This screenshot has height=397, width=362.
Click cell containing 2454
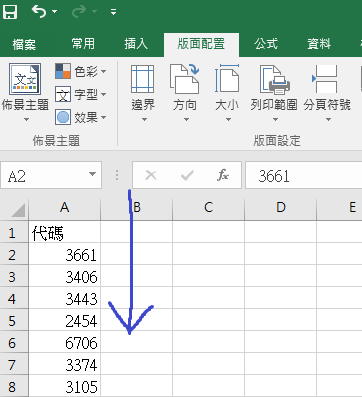click(65, 320)
